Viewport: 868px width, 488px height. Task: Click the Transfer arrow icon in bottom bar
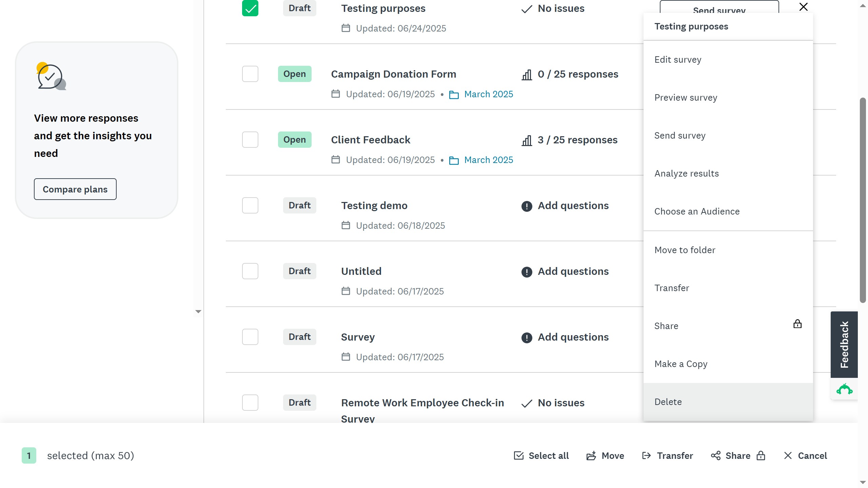tap(646, 455)
